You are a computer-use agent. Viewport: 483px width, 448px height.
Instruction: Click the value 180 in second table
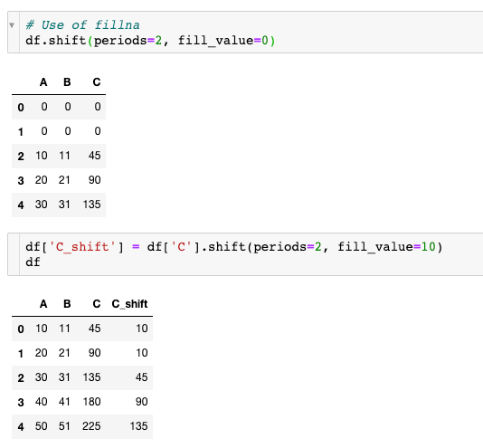(91, 402)
